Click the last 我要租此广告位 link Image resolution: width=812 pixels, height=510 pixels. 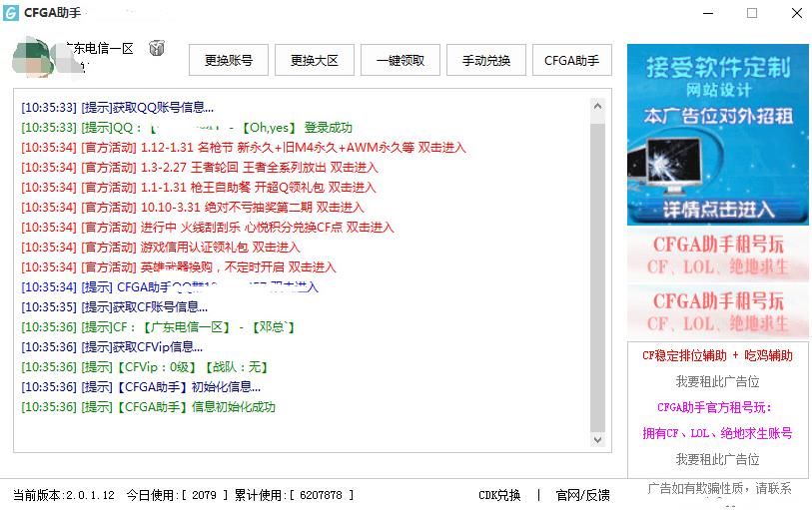(x=718, y=459)
